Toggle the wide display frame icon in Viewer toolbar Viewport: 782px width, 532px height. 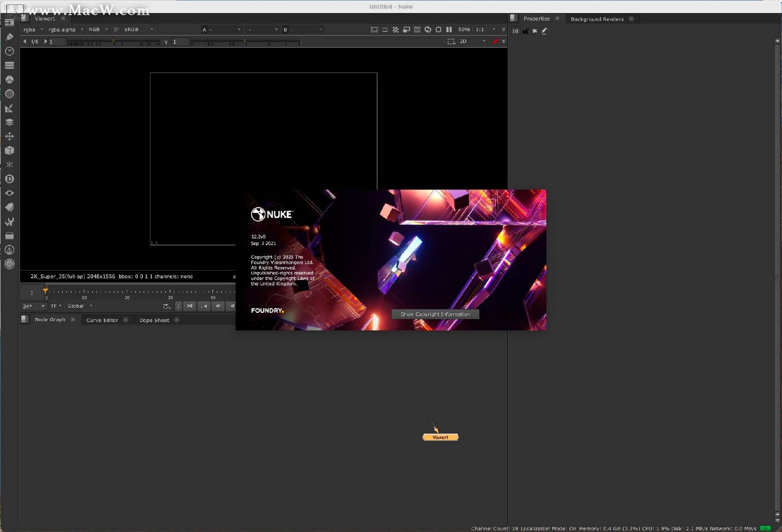coord(374,30)
